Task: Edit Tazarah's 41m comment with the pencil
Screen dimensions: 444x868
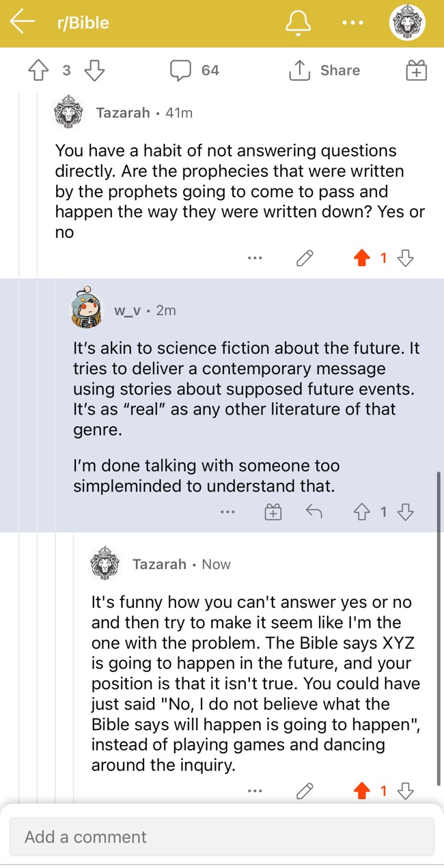Action: (305, 258)
